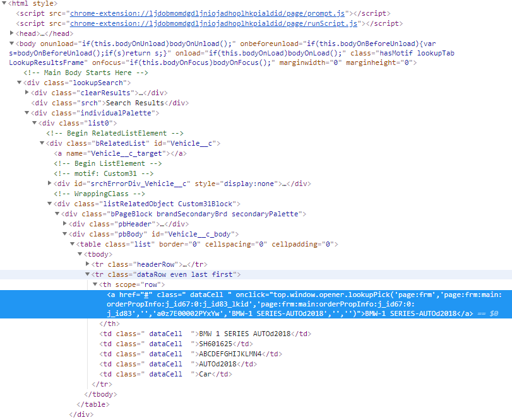512x420 pixels.
Task: Collapse the tbody node
Action: pyautogui.click(x=80, y=254)
